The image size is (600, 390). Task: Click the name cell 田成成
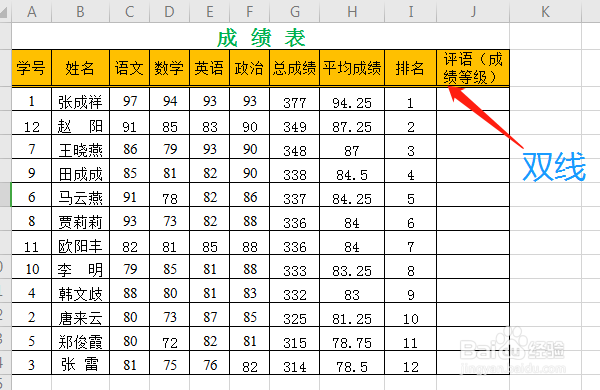pyautogui.click(x=80, y=171)
